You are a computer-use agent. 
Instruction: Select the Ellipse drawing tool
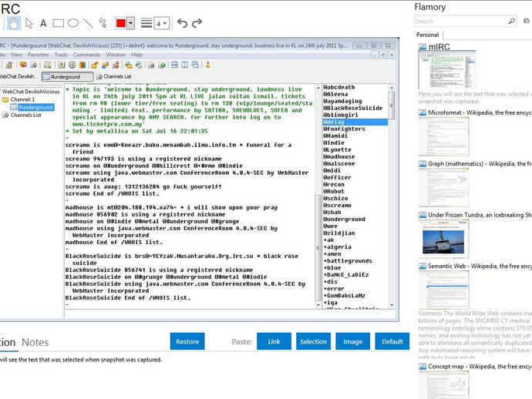(x=73, y=23)
